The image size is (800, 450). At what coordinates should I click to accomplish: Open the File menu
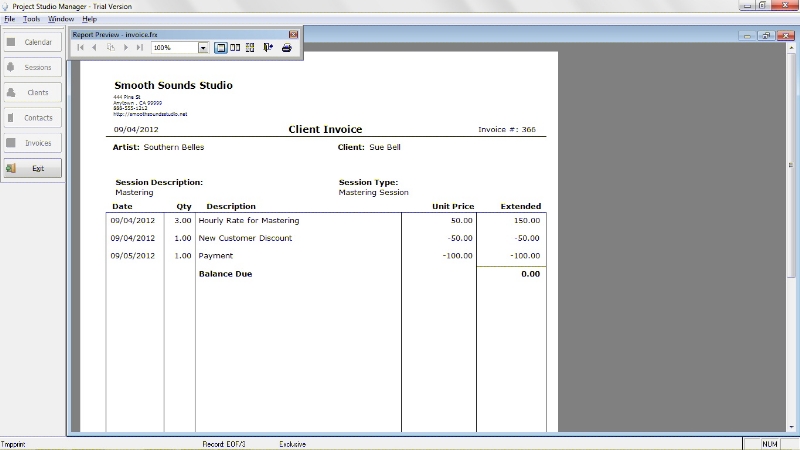coord(10,19)
